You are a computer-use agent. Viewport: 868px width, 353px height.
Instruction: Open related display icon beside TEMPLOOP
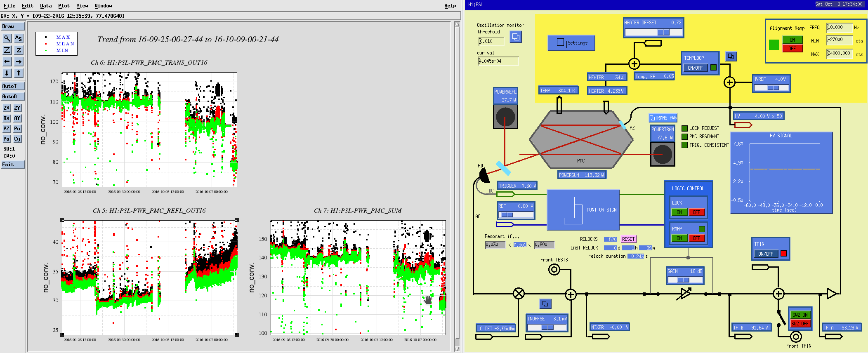click(731, 56)
